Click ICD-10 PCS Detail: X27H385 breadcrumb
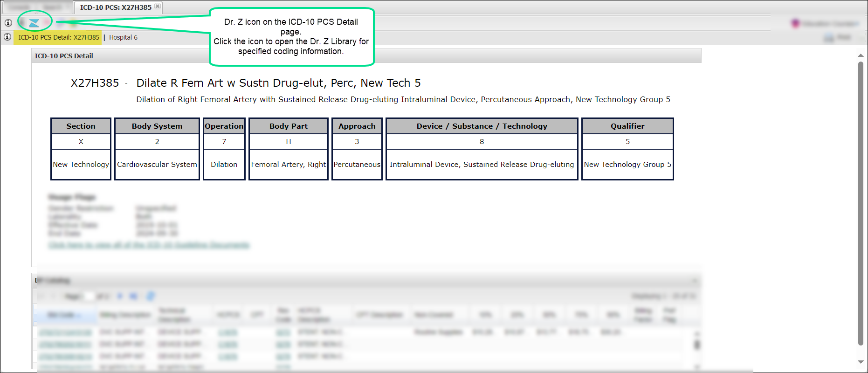The width and height of the screenshot is (868, 373). pyautogui.click(x=59, y=37)
